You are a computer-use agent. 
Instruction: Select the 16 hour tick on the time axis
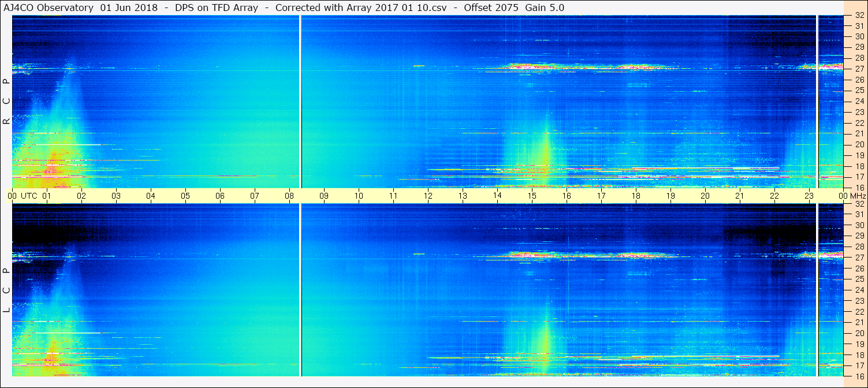point(567,196)
